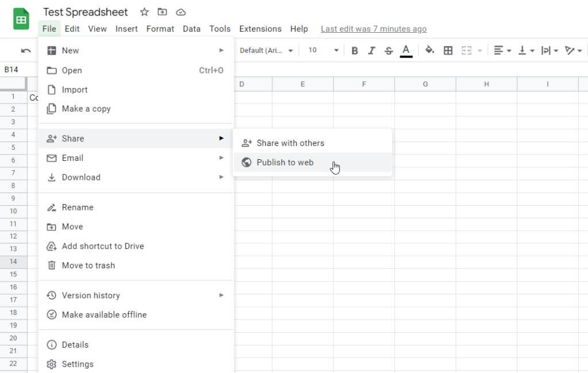This screenshot has width=588, height=373.
Task: Click the borders grid icon
Action: [448, 50]
